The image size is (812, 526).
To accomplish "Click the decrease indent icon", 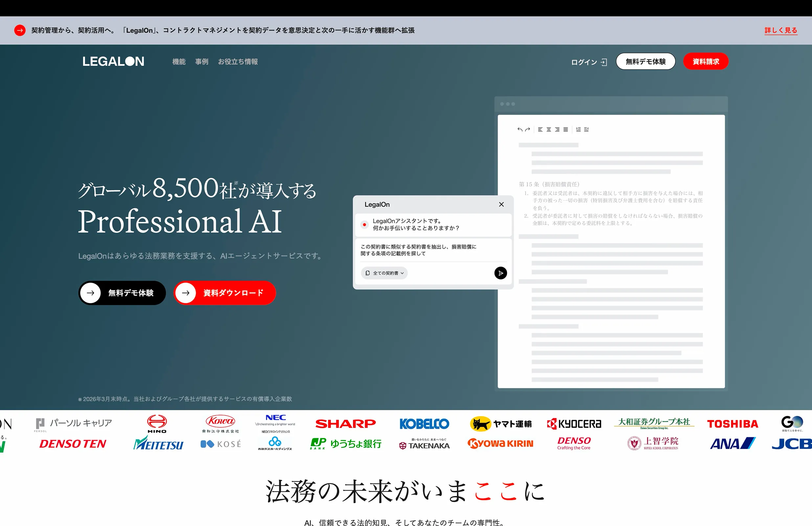I will (x=586, y=130).
